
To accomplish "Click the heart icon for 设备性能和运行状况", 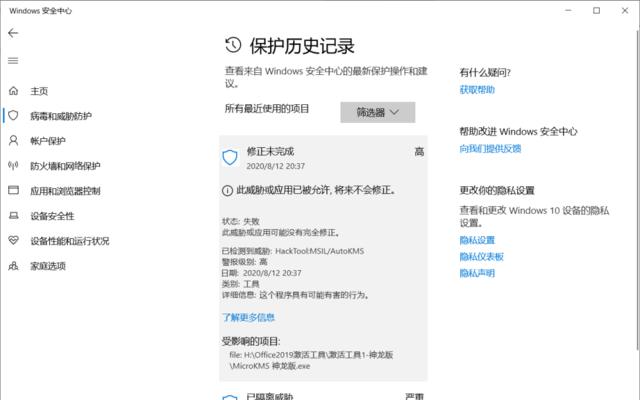I will pos(13,240).
